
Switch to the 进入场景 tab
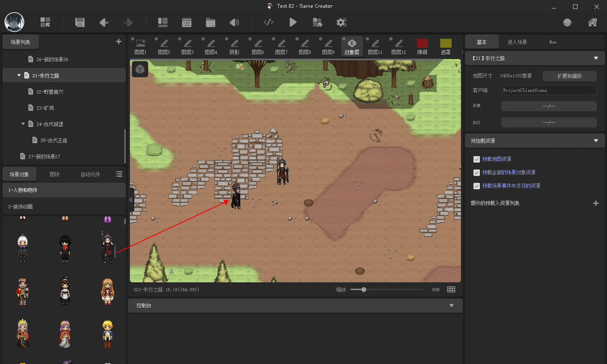[517, 42]
